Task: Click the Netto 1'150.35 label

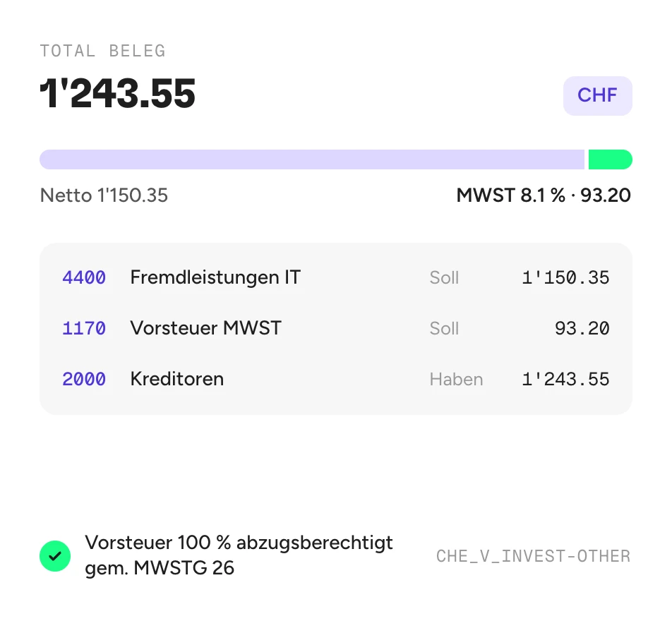Action: (104, 195)
